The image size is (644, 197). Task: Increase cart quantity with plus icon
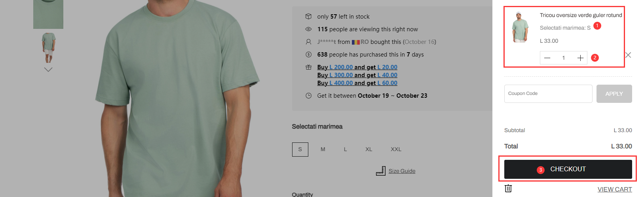[x=580, y=58]
